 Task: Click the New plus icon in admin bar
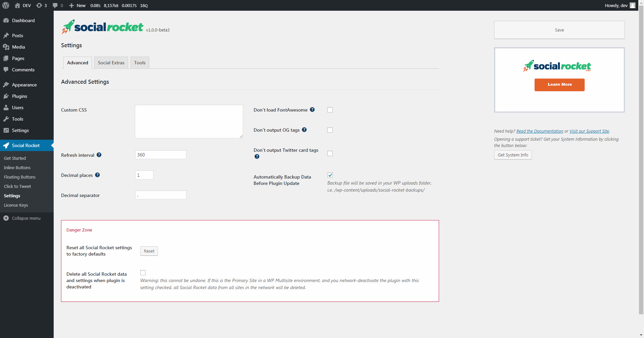pyautogui.click(x=71, y=5)
